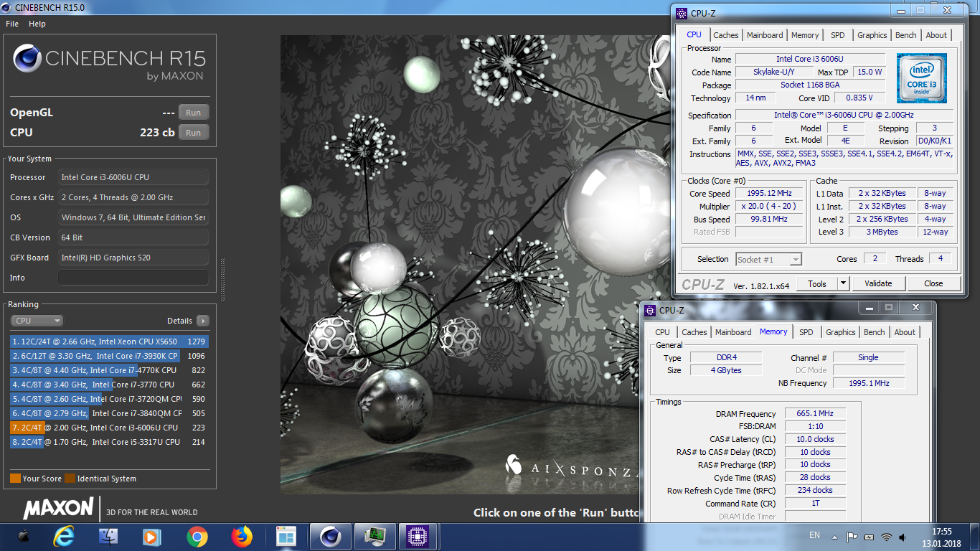The width and height of the screenshot is (980, 551).
Task: Click the title-bar icon of Memory CPU-Z window
Action: 649,310
